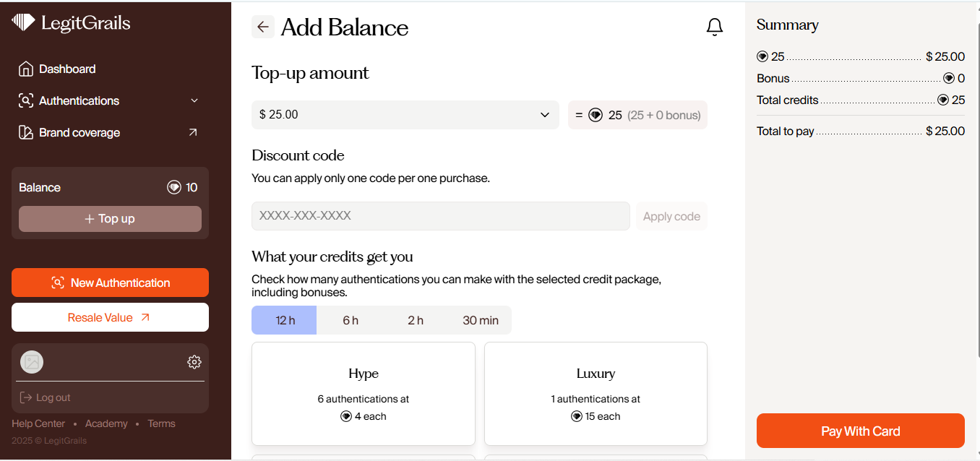The height and width of the screenshot is (461, 980).
Task: Open notifications via the bell icon
Action: (714, 27)
